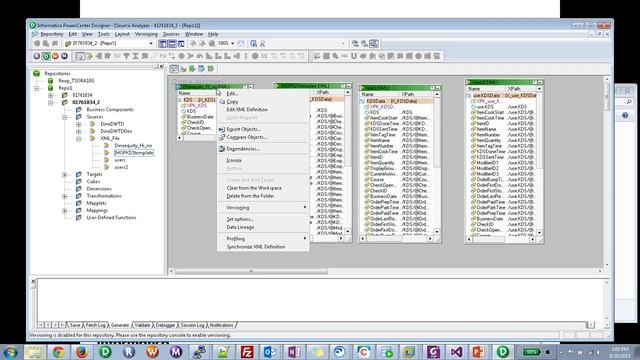Open Google Chrome from the taskbar
640x360 pixels.
click(x=58, y=351)
